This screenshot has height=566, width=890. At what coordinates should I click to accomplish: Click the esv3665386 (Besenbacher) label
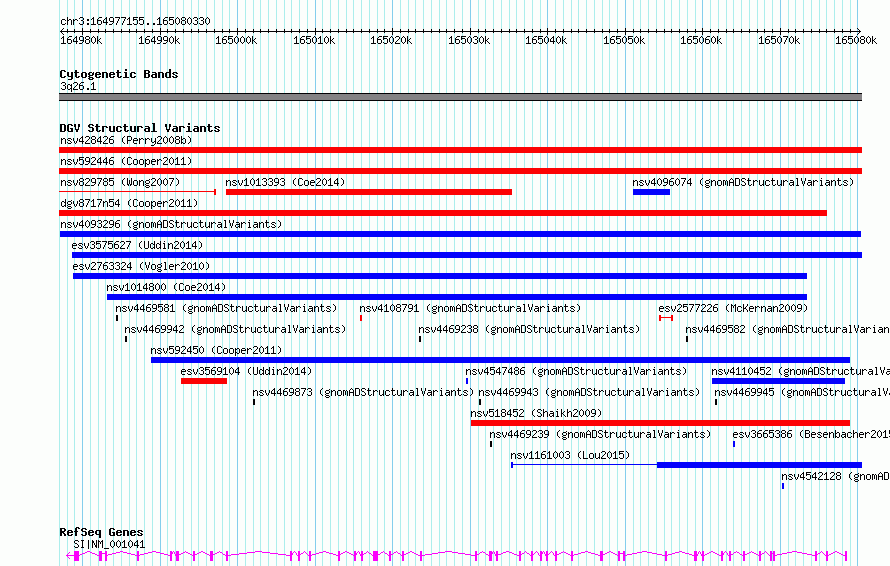(x=811, y=434)
